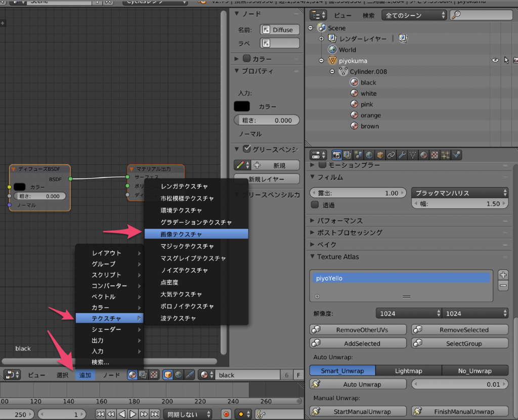This screenshot has height=420, width=518.
Task: Select texture nodes tree type icon
Action: (x=154, y=375)
